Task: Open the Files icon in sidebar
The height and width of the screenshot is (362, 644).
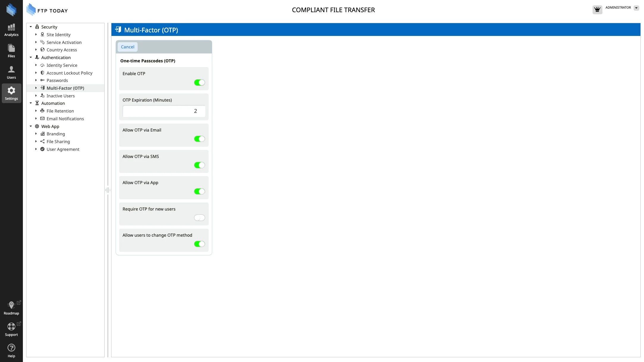Action: (x=11, y=51)
